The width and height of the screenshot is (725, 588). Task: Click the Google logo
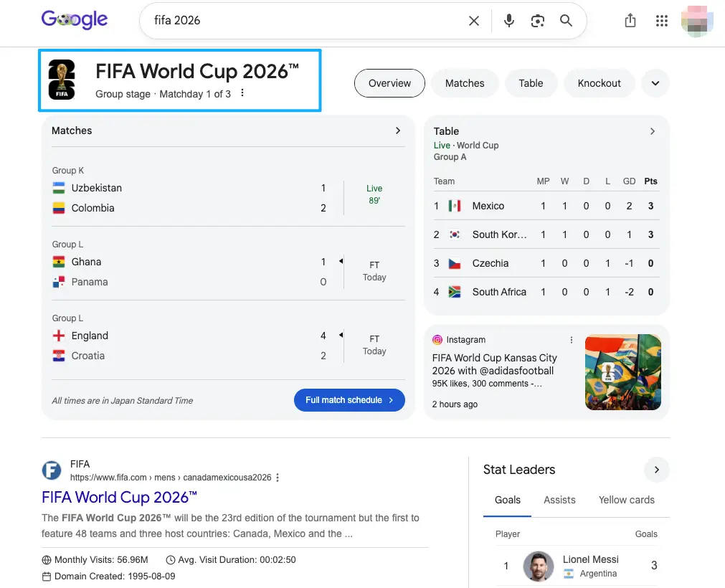pyautogui.click(x=75, y=19)
